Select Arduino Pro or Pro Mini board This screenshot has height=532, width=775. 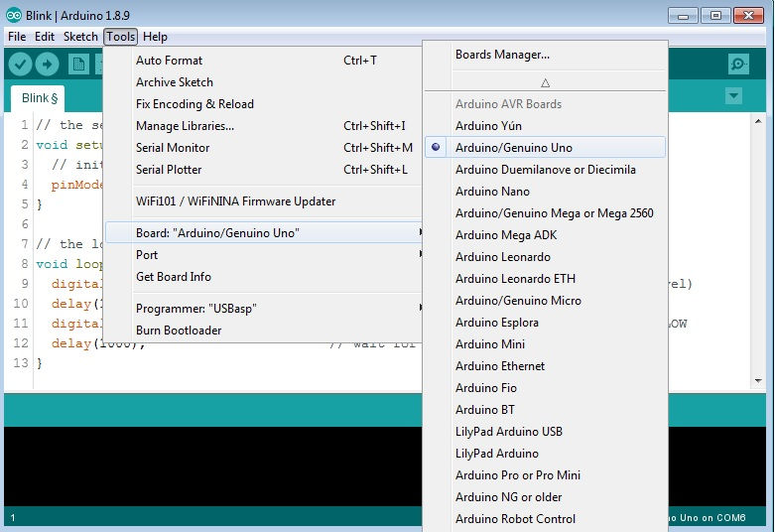545,475
